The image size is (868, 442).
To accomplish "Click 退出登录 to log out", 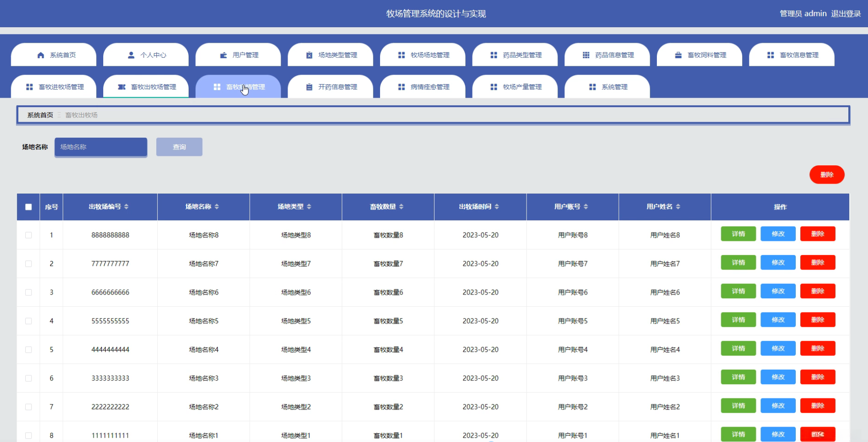I will pyautogui.click(x=845, y=14).
